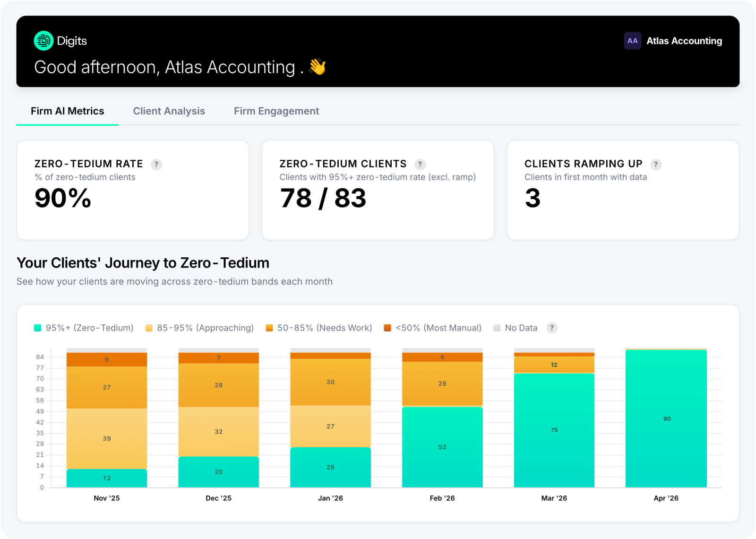The image size is (756, 539).
Task: Click the Dec '25 needs work segment 28
Action: (x=219, y=385)
